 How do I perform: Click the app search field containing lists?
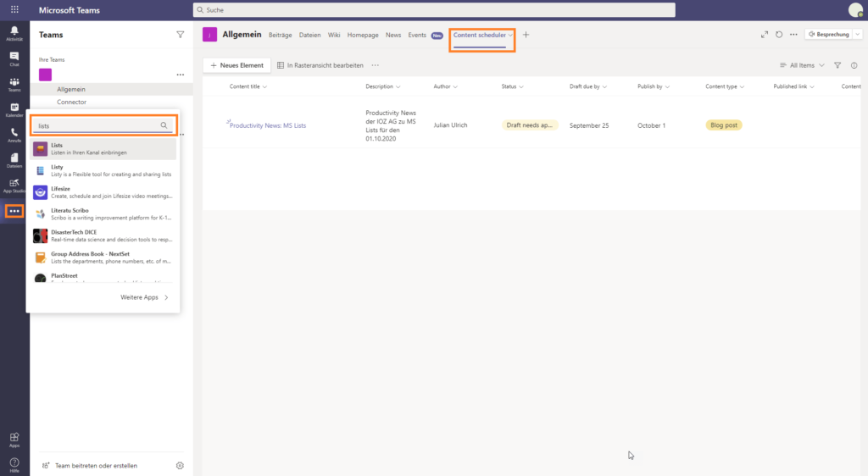click(103, 125)
